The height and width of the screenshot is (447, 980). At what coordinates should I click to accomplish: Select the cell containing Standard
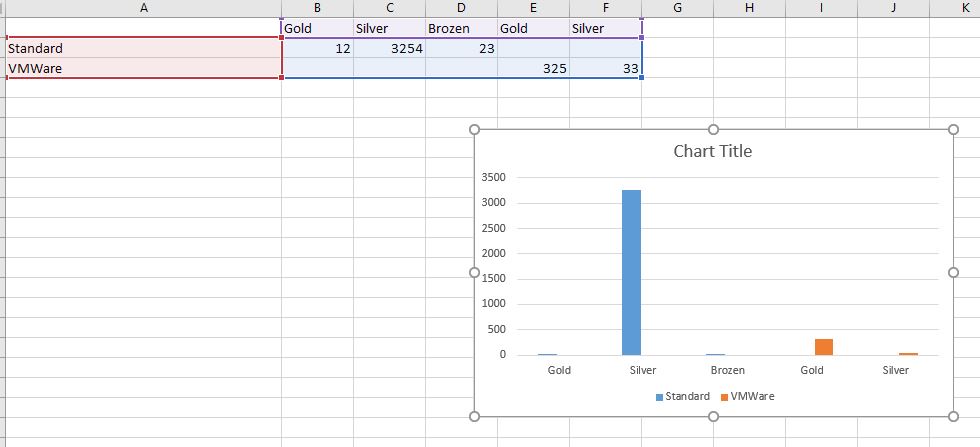[143, 48]
